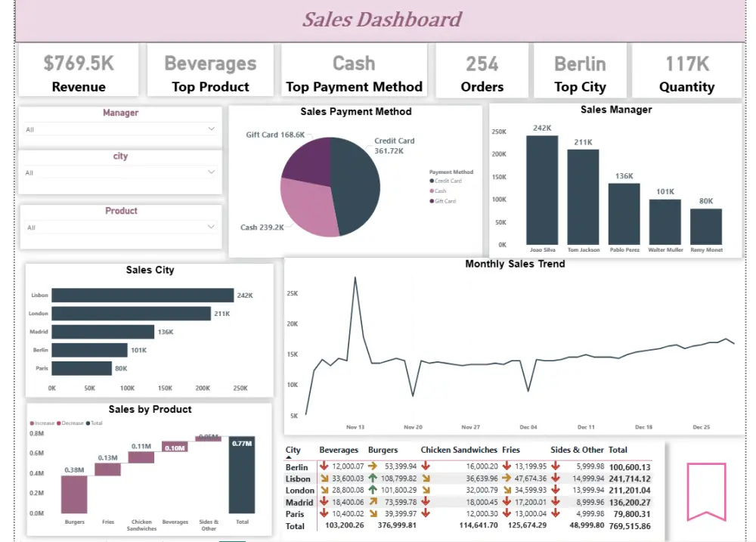Viewport: 756px width, 542px height.
Task: Click green up arrow beside Lisbon 108,799.82
Action: pos(373,479)
